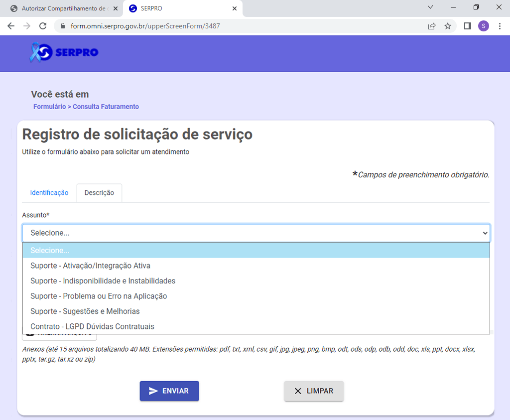Viewport: 510px width, 420px height.
Task: Click the LIMPAR button
Action: pyautogui.click(x=314, y=391)
